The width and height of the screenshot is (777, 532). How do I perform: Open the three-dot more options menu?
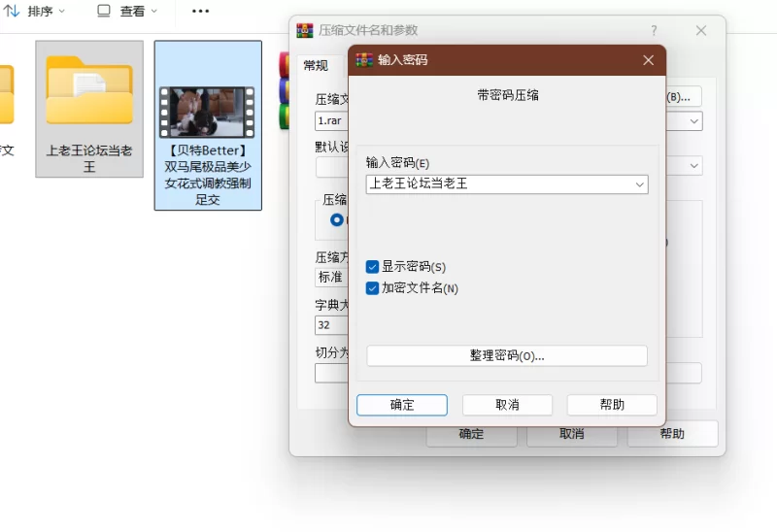(200, 11)
